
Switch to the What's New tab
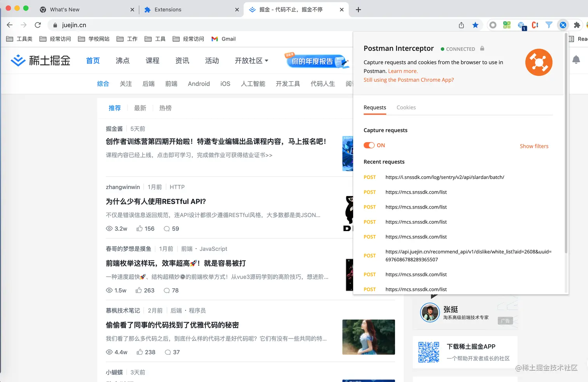[x=87, y=9]
